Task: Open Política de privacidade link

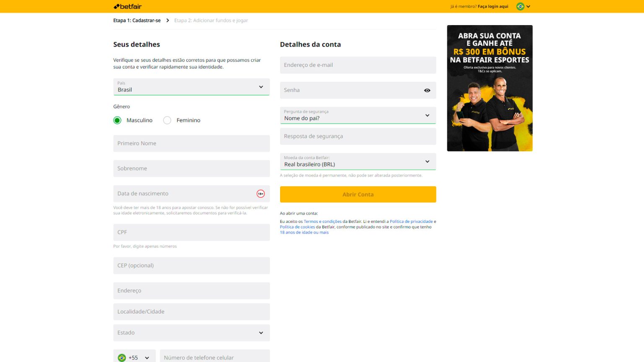Action: click(x=411, y=221)
